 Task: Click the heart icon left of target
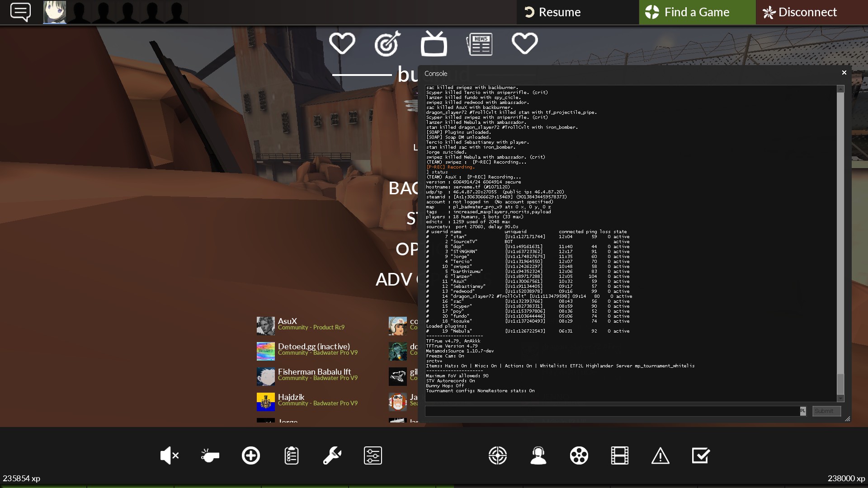click(342, 44)
